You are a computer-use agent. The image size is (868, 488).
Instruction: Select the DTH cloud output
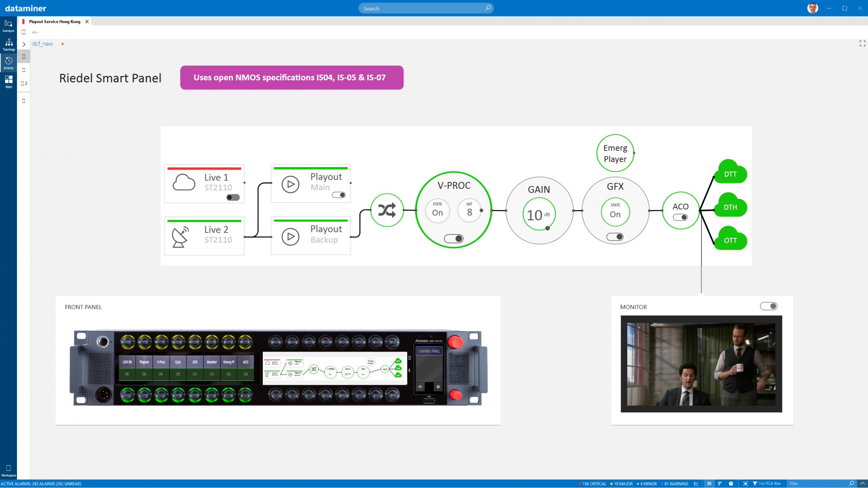(730, 205)
